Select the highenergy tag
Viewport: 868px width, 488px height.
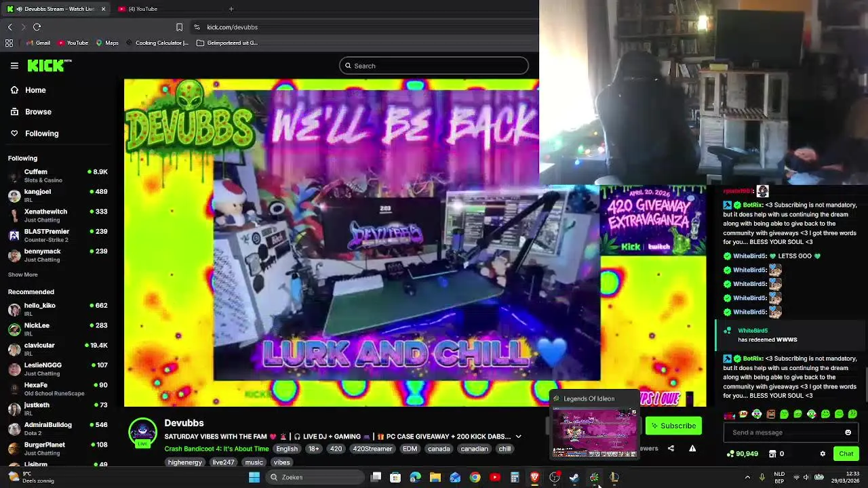coord(185,462)
